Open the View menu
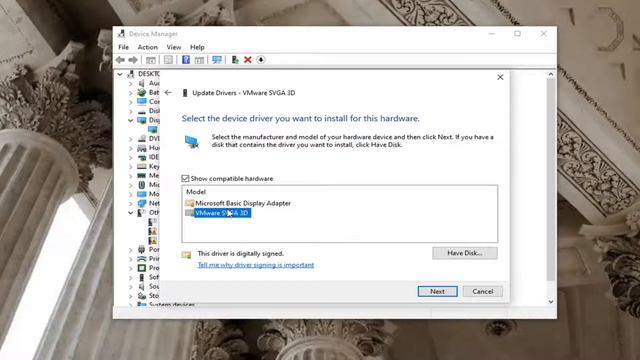This screenshot has width=640, height=360. point(173,47)
